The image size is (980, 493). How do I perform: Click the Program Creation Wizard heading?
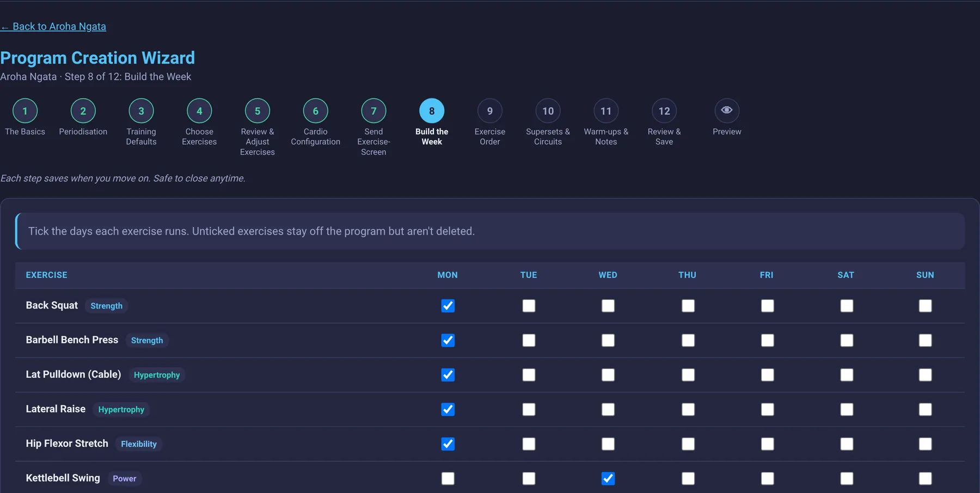[x=97, y=58]
